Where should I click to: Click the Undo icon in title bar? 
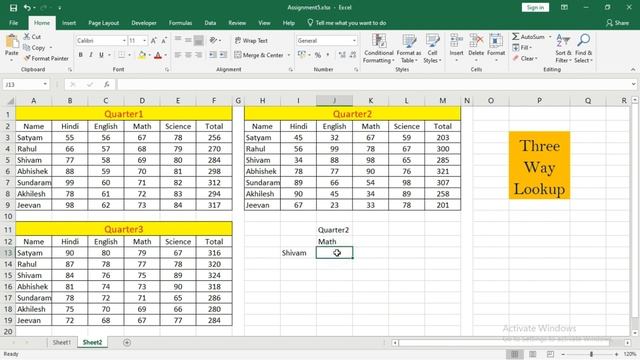tap(27, 8)
